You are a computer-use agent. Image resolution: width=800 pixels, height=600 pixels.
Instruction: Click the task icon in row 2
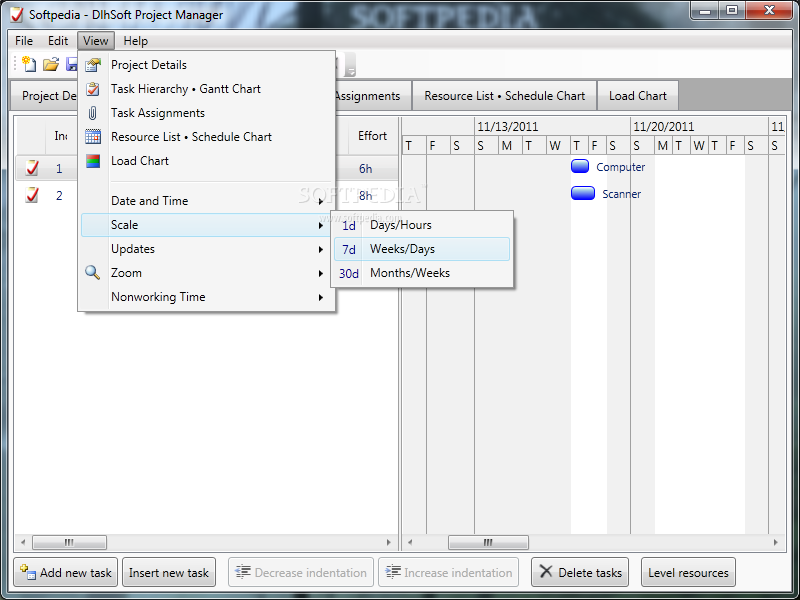click(x=32, y=194)
